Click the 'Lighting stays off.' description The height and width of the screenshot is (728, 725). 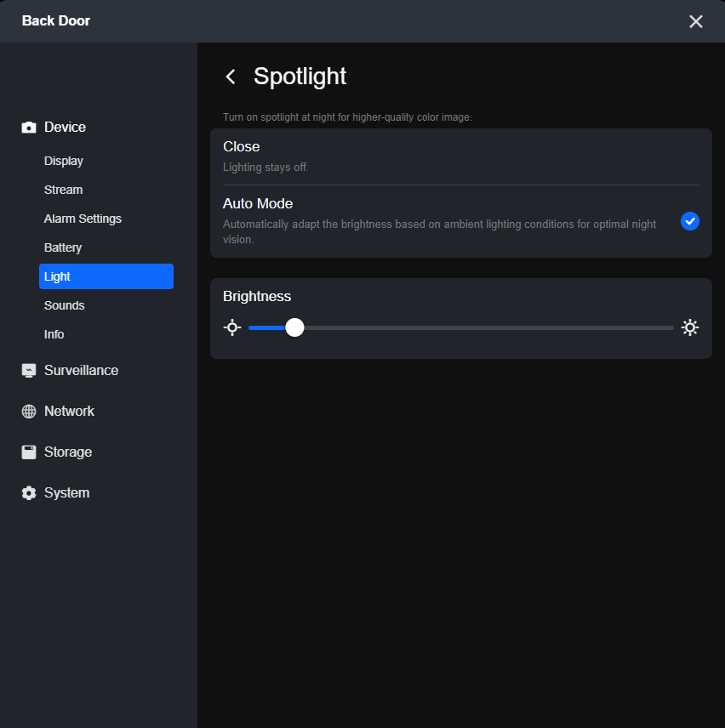[265, 168]
